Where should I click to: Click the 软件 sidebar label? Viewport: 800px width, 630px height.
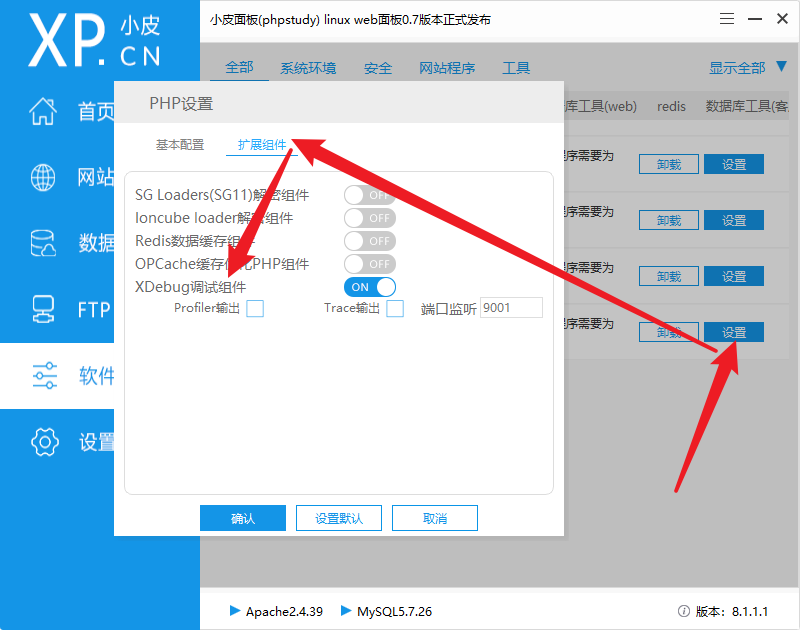tap(96, 376)
